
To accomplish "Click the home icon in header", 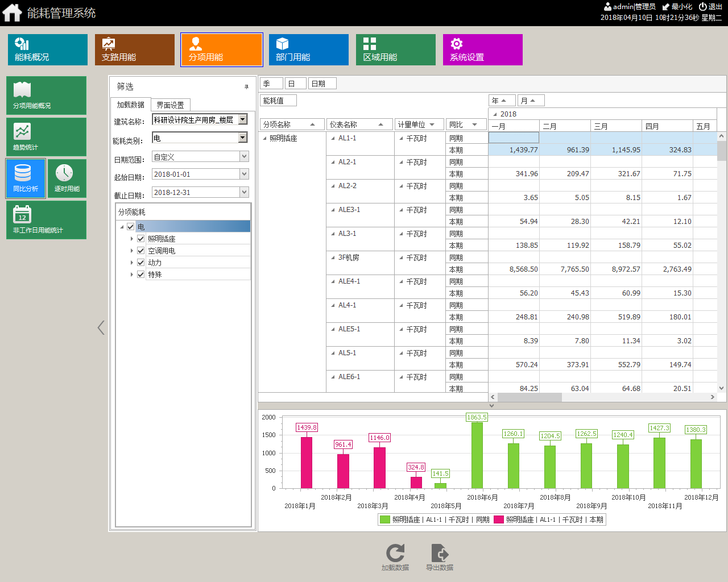I will (x=12, y=13).
